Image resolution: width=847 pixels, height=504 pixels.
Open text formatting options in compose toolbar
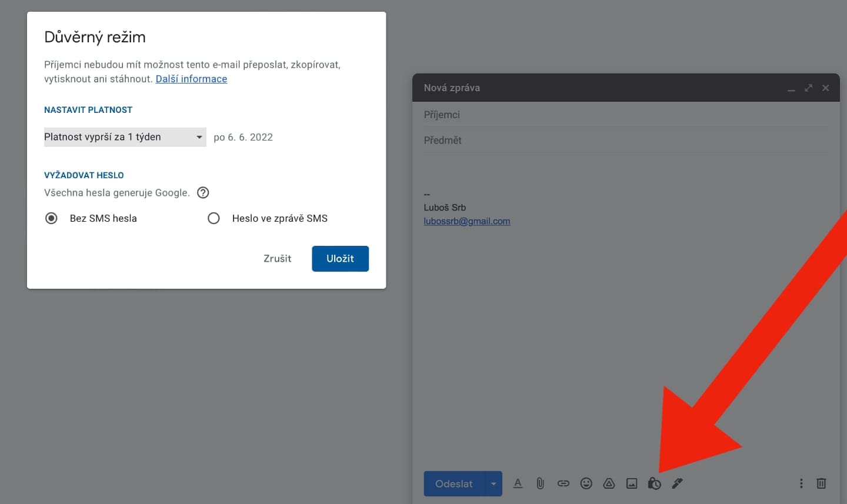point(518,483)
